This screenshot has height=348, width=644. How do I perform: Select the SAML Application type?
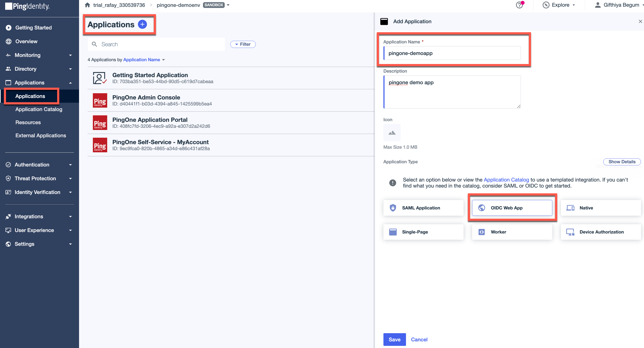coord(423,208)
